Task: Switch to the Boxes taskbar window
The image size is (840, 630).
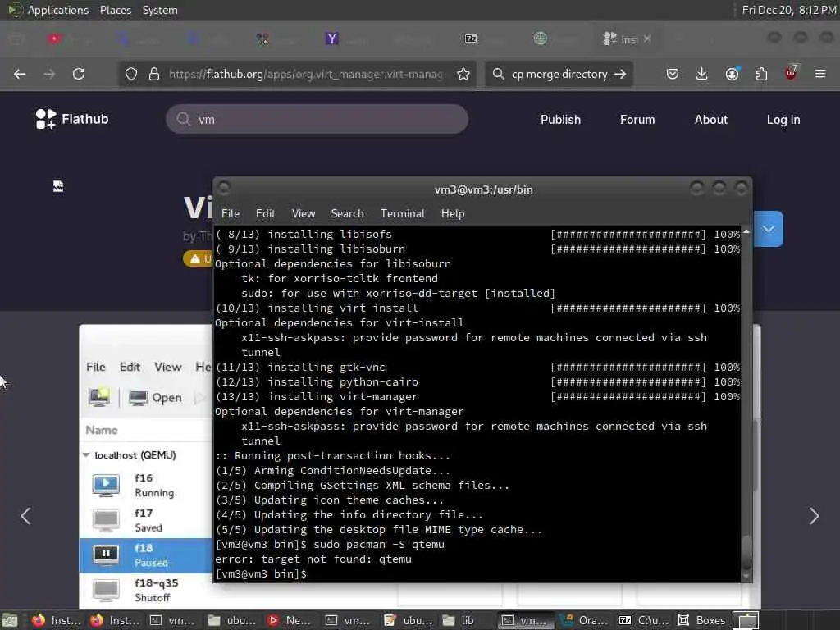Action: 702,620
